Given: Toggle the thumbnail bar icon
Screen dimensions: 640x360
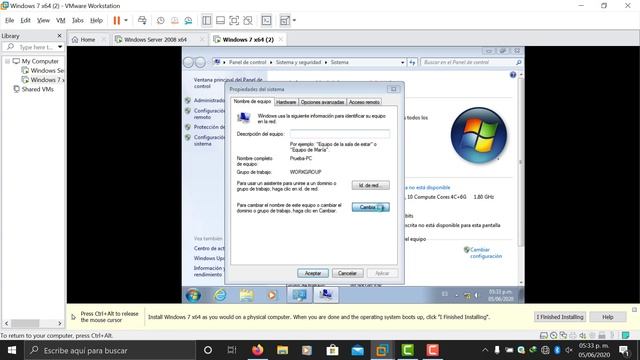Looking at the screenshot, I should pyautogui.click(x=220, y=20).
